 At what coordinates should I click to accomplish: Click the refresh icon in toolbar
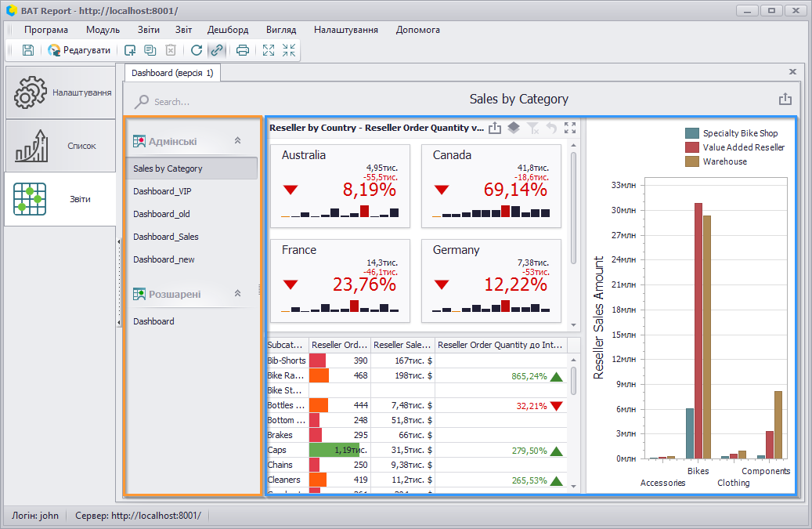(x=197, y=50)
